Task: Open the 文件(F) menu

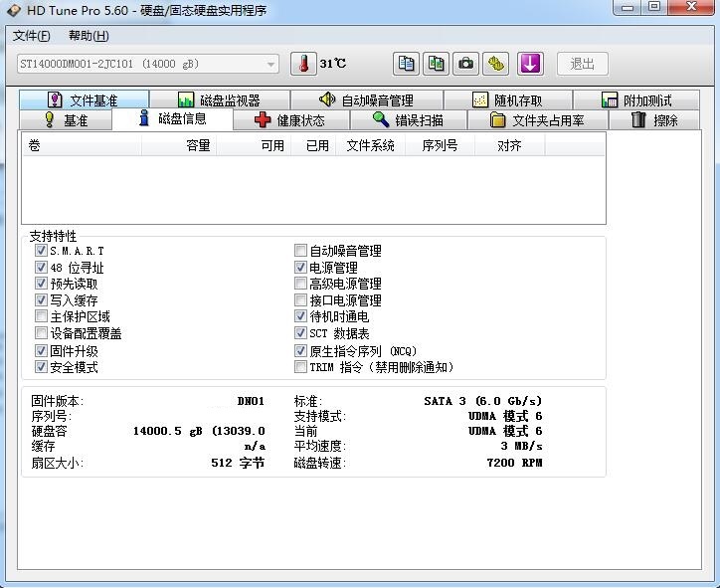Action: tap(32, 36)
